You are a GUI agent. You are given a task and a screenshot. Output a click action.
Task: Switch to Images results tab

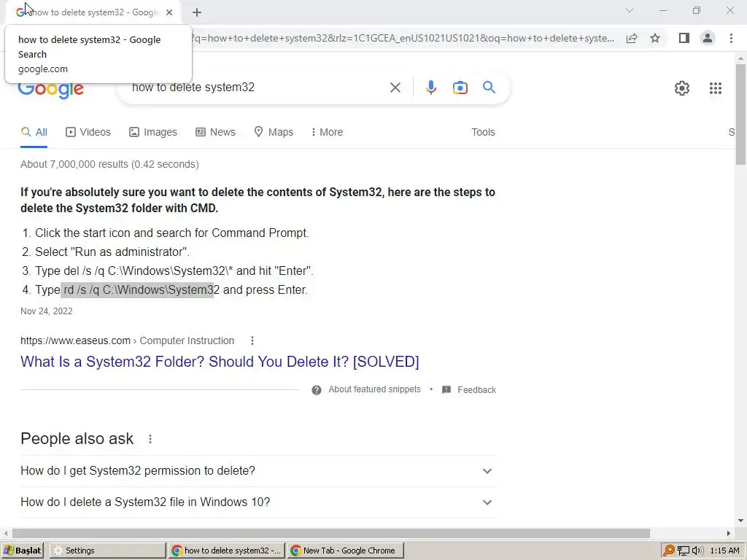(153, 132)
